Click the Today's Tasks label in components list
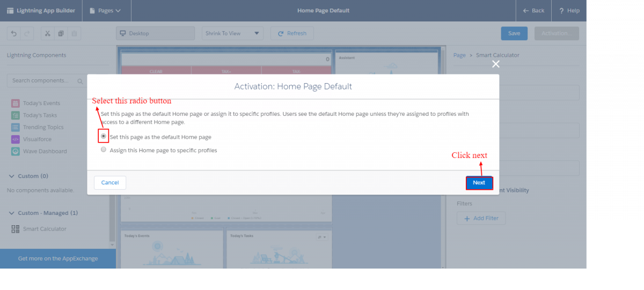644x290 pixels. pos(40,115)
